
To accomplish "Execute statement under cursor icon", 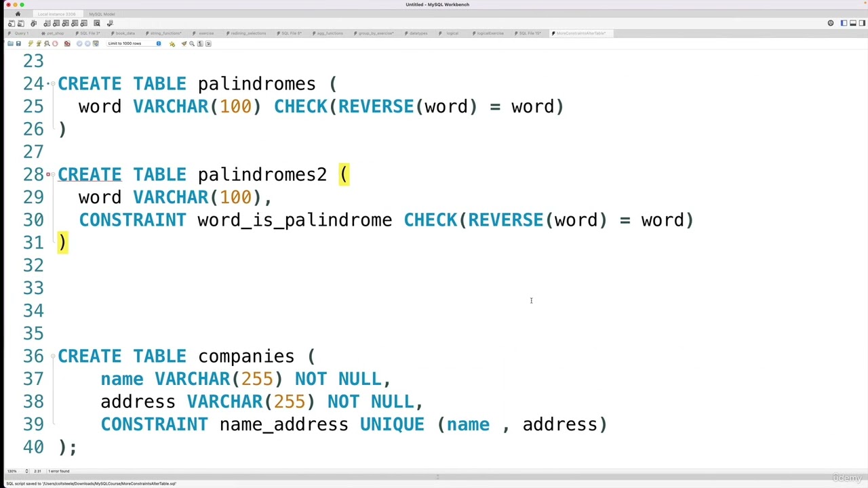I will click(x=39, y=43).
